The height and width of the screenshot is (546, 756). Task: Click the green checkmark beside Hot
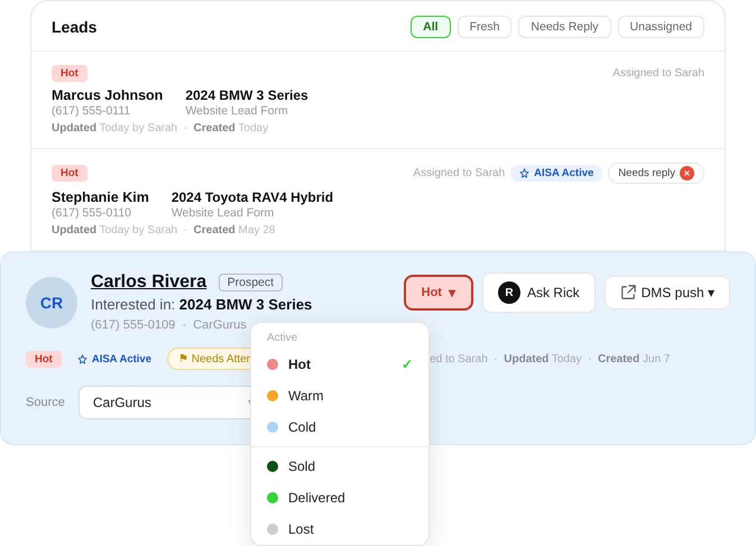click(407, 364)
